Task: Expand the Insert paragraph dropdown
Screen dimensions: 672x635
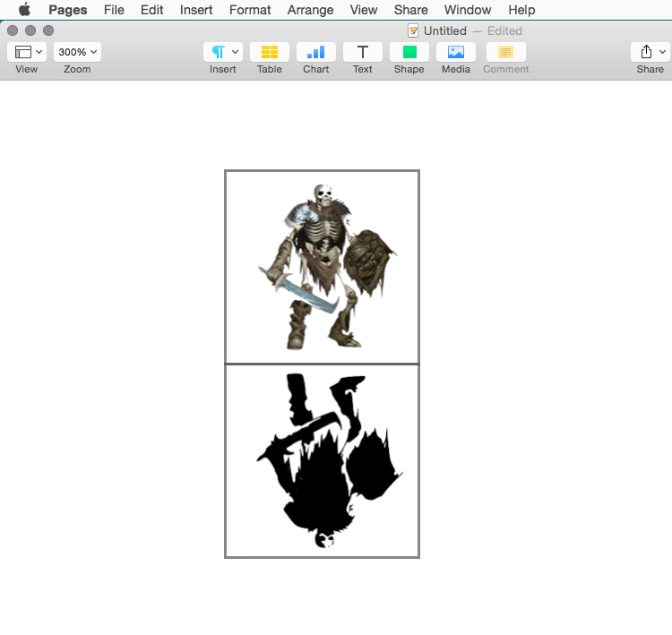Action: click(222, 52)
